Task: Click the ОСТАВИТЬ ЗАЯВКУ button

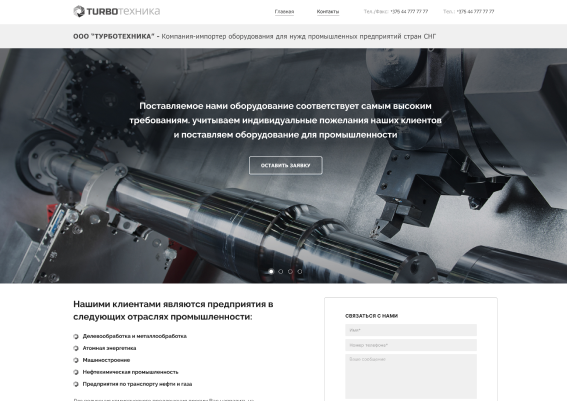Action: click(x=286, y=165)
